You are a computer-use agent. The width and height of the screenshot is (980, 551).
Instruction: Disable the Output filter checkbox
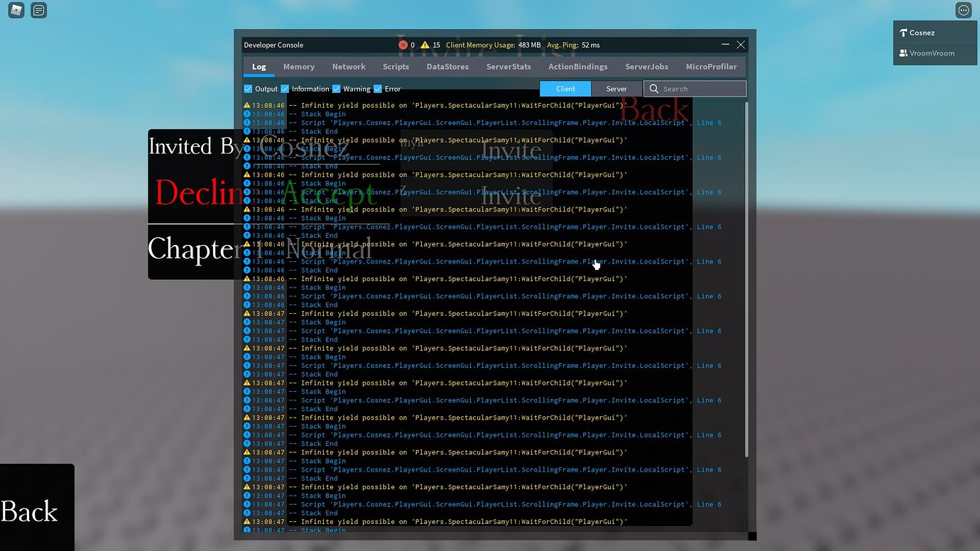[x=249, y=89]
